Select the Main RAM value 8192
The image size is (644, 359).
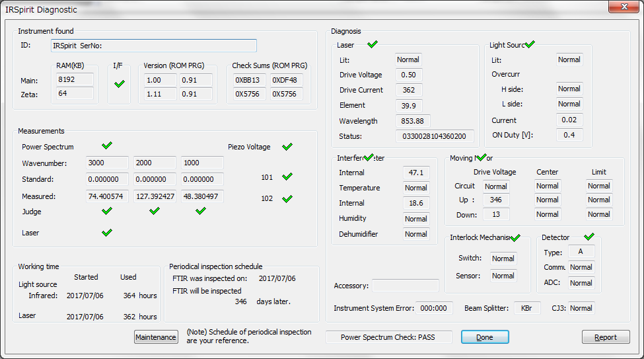click(75, 79)
